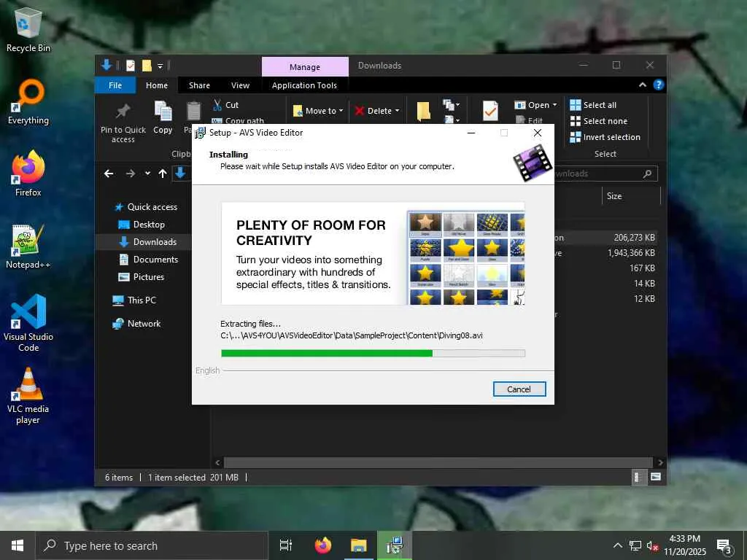Click the setup installer taskbar icon
This screenshot has height=560, width=747.
coord(395,545)
